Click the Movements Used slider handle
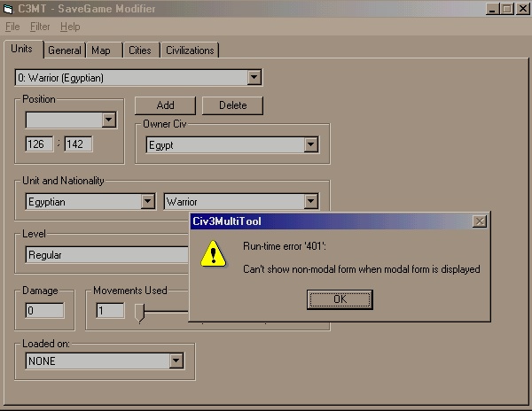 pyautogui.click(x=139, y=311)
